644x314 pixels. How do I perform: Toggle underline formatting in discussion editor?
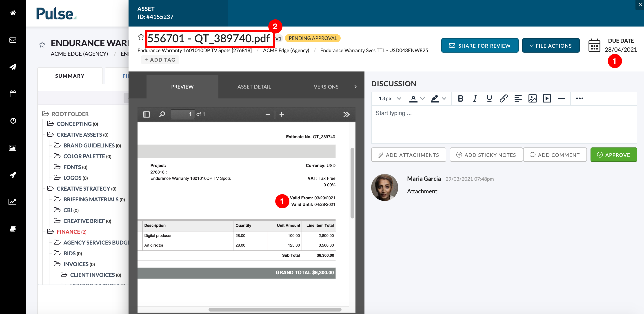click(x=489, y=98)
